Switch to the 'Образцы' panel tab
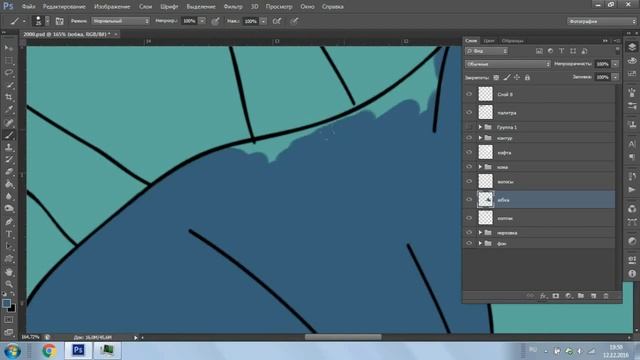This screenshot has width=640, height=360. point(513,41)
